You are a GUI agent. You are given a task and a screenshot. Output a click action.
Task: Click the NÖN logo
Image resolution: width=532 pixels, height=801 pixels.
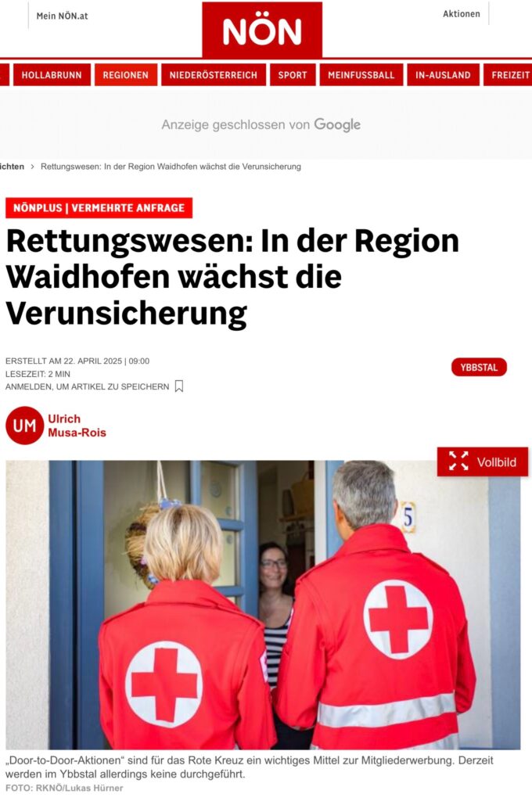pos(262,30)
